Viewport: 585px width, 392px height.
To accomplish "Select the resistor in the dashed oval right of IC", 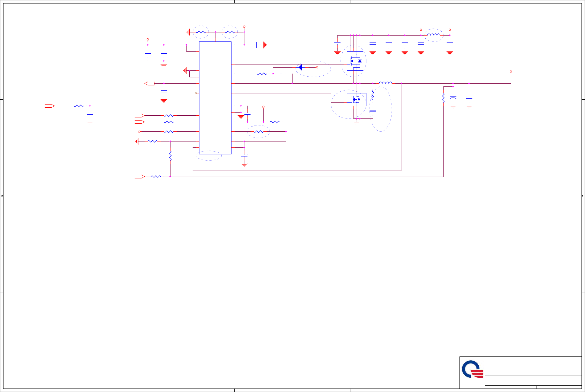I will point(259,132).
